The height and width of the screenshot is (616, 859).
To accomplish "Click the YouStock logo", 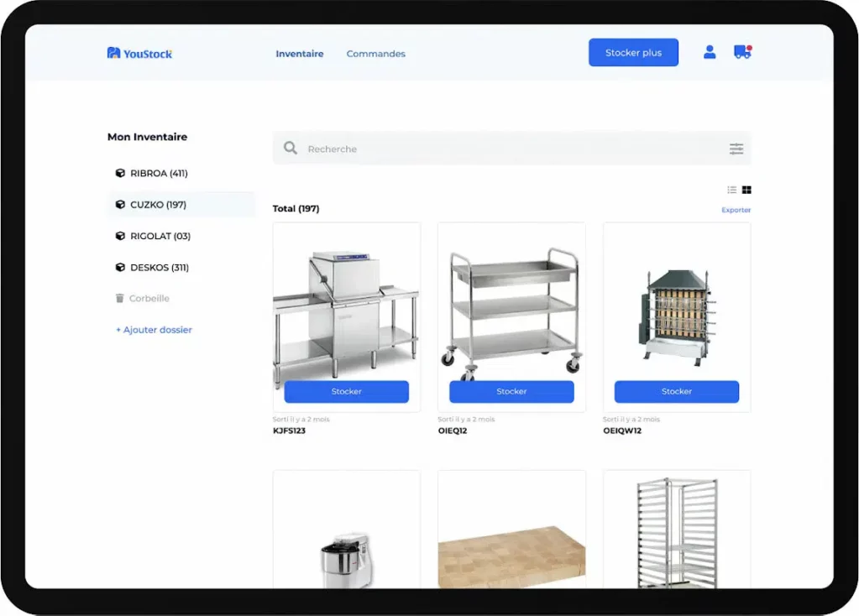I will (139, 52).
